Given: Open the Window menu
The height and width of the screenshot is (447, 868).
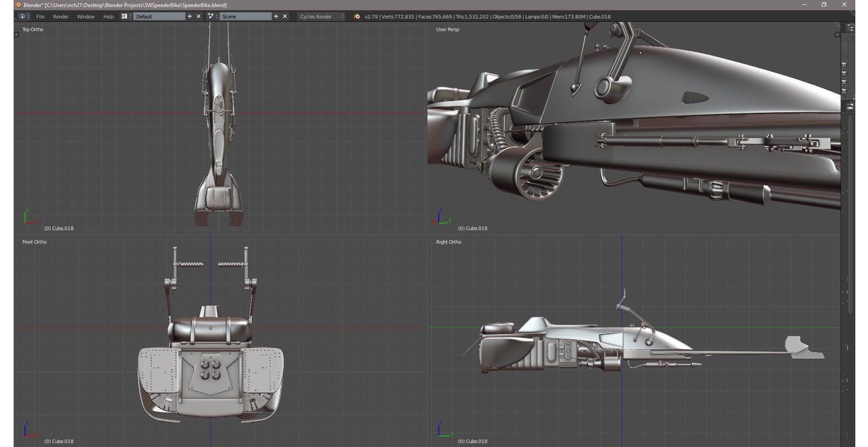Looking at the screenshot, I should pyautogui.click(x=86, y=16).
